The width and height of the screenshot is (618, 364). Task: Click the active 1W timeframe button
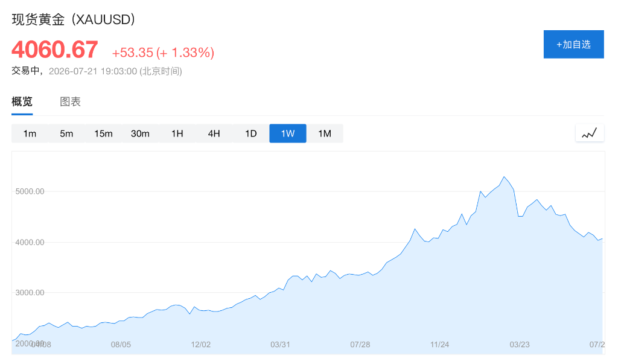(x=288, y=133)
